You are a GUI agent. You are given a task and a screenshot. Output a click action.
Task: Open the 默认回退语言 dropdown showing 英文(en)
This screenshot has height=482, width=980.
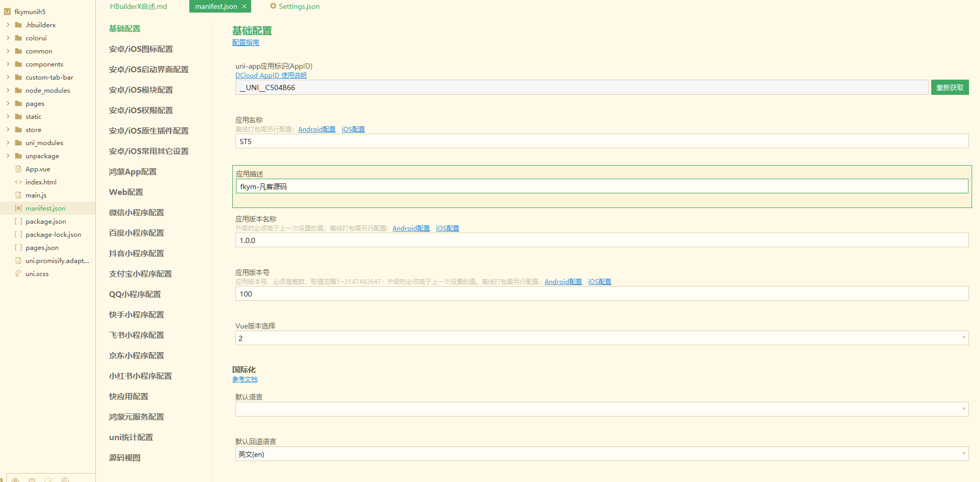[964, 454]
